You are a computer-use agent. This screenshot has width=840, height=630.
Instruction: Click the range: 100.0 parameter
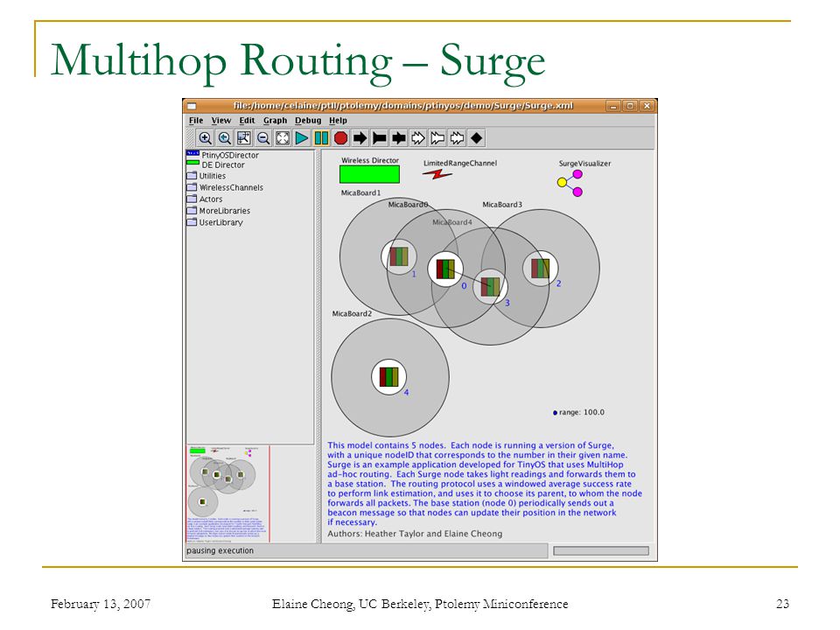(578, 412)
